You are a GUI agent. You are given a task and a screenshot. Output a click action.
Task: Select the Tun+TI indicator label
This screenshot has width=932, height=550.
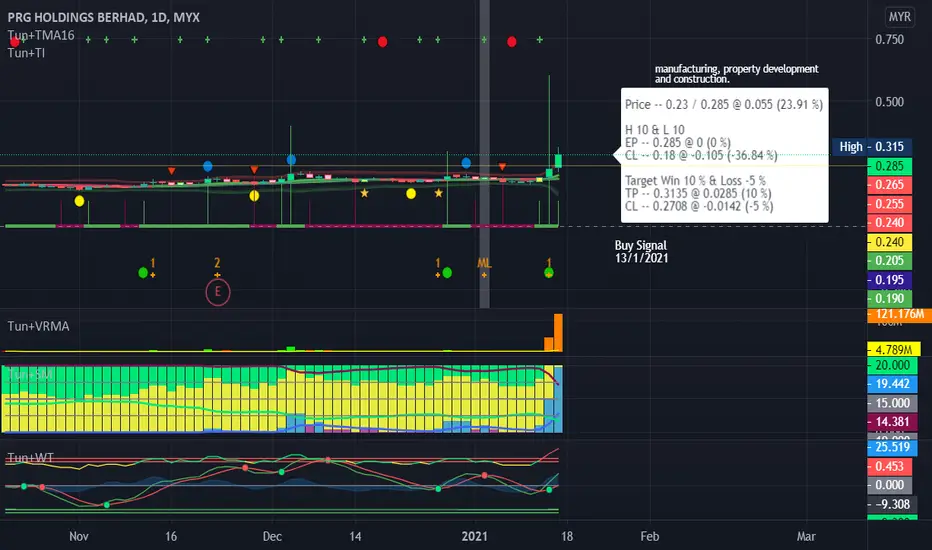pyautogui.click(x=26, y=53)
